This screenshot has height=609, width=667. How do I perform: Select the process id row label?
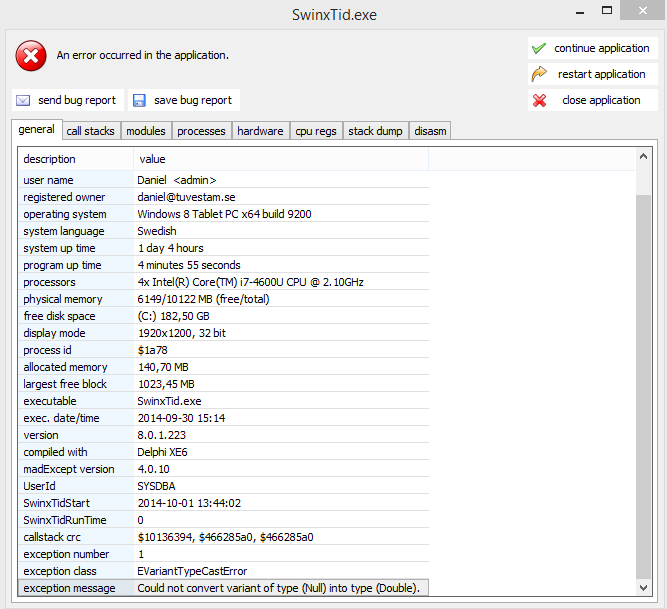coord(47,350)
